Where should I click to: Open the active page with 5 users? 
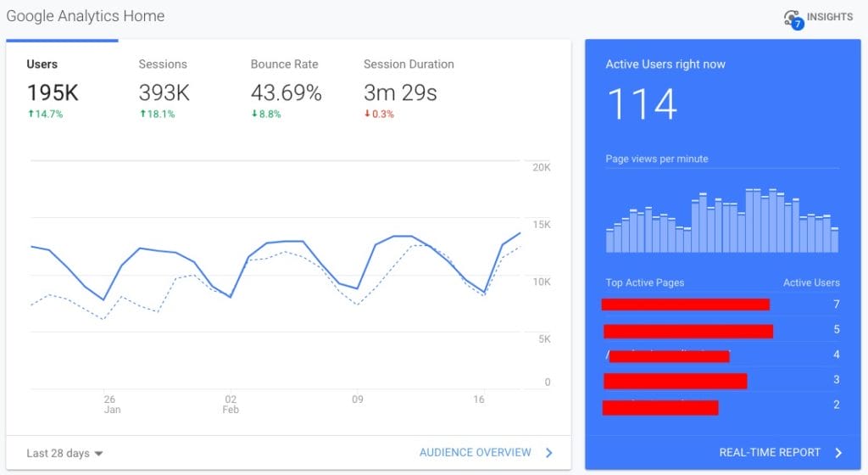click(x=687, y=331)
